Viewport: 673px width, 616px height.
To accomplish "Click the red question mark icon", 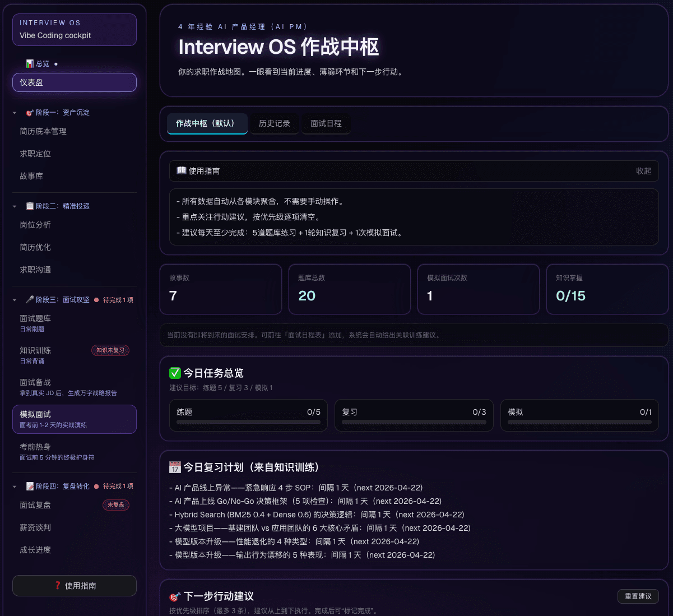I will 58,586.
